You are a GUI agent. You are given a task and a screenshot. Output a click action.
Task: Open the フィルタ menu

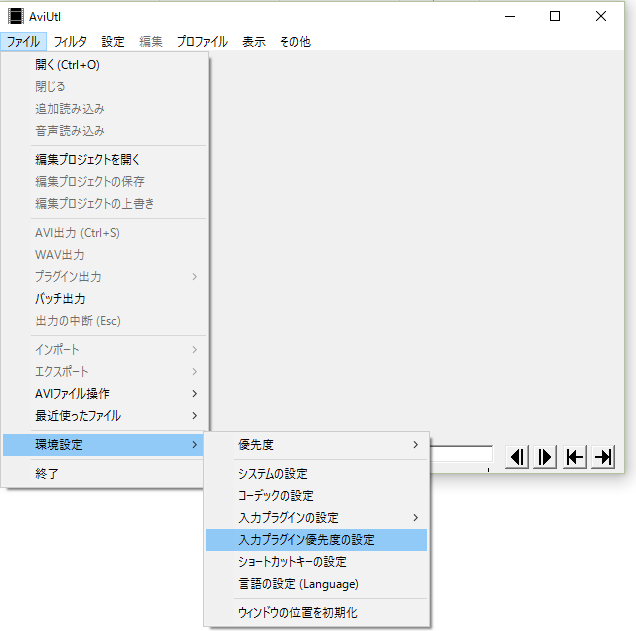point(70,42)
